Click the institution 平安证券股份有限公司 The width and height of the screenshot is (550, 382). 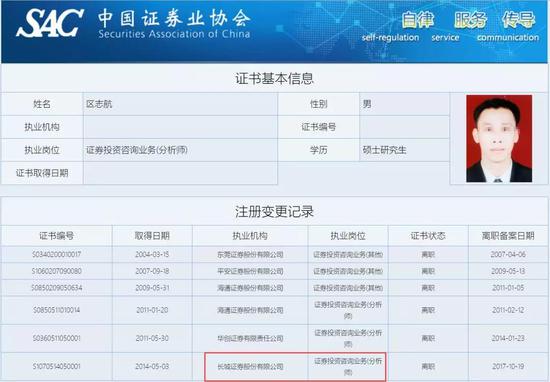point(250,272)
